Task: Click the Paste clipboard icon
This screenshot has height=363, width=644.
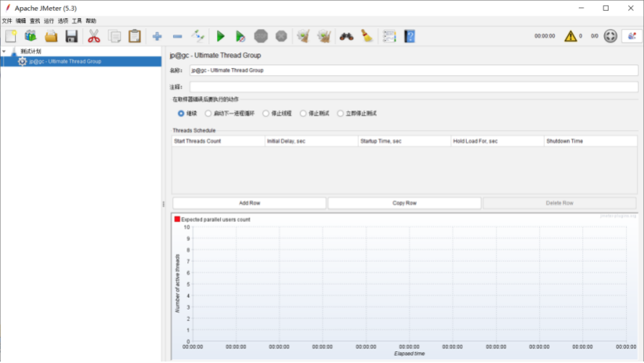Action: 135,36
